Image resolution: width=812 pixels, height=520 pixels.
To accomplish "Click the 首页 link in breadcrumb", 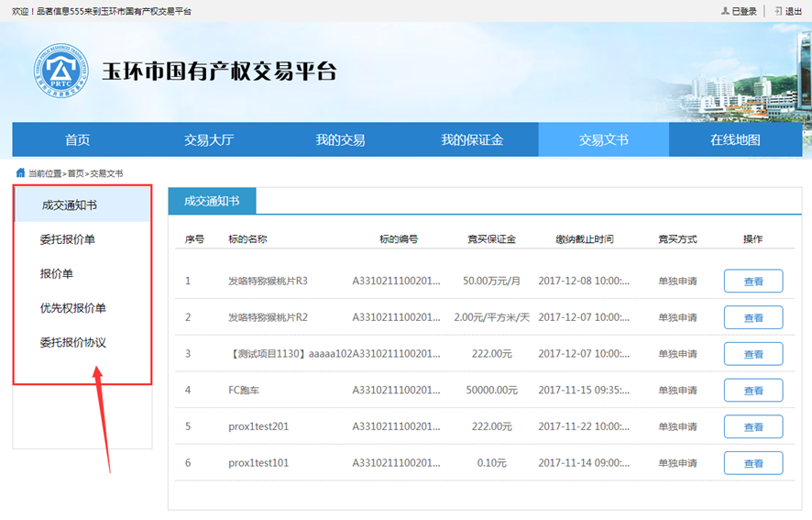I will (75, 173).
